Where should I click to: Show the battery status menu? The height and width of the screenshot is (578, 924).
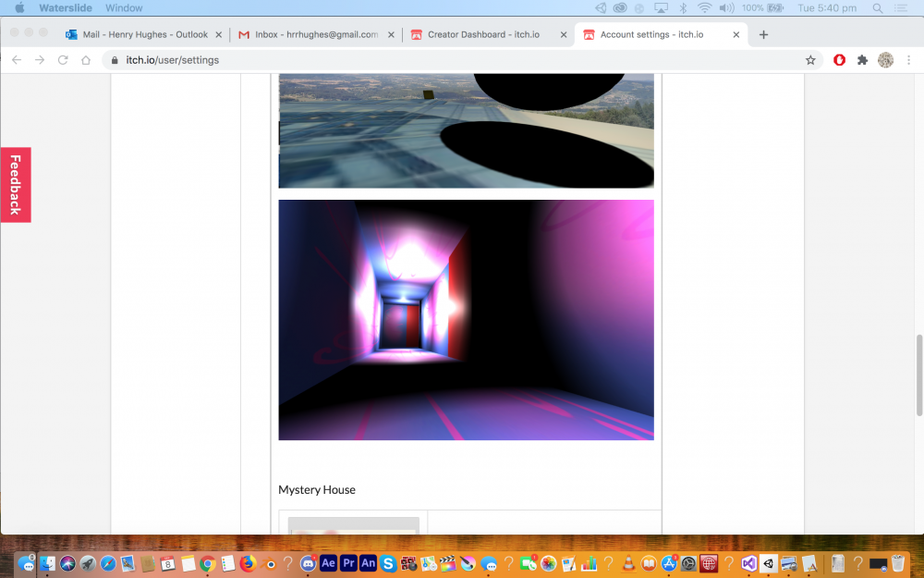tap(762, 7)
